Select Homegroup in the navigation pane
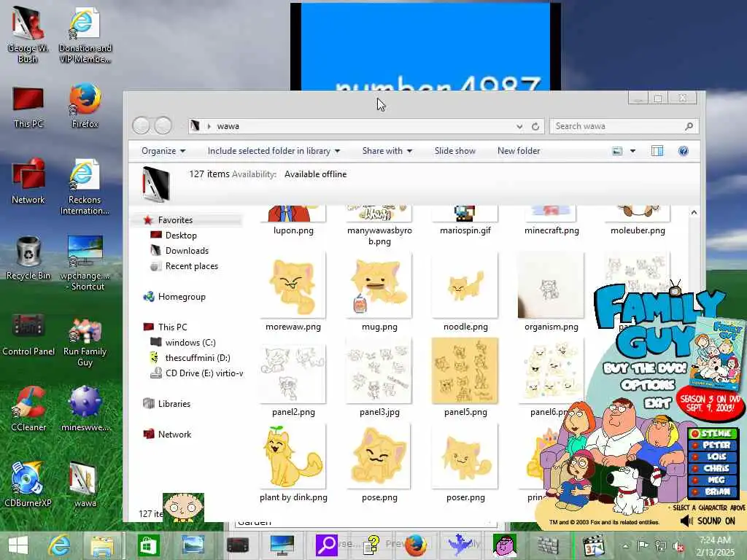The image size is (747, 560). pyautogui.click(x=182, y=297)
